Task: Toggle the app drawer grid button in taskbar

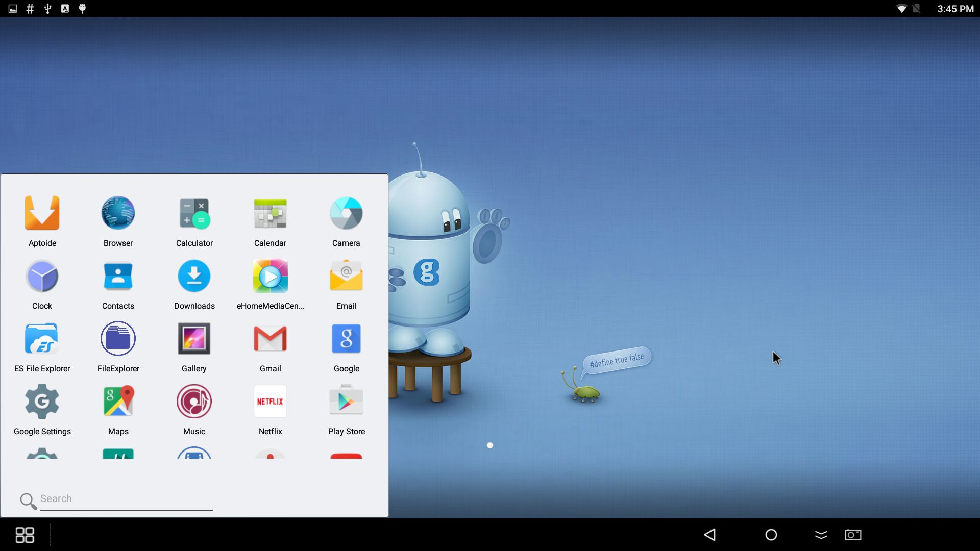Action: (x=24, y=535)
